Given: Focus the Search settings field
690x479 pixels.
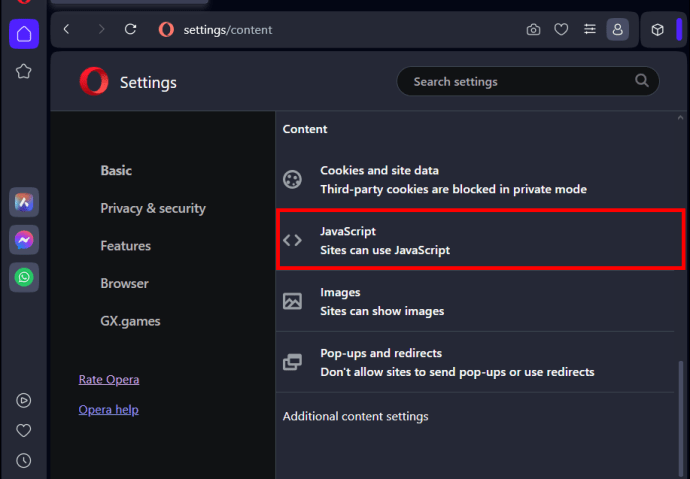Looking at the screenshot, I should click(x=528, y=81).
